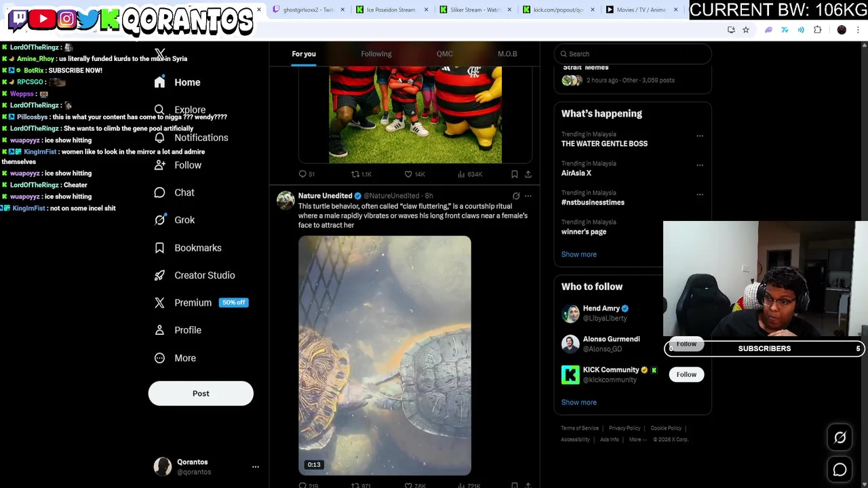The height and width of the screenshot is (488, 868).
Task: Click the floating Grok button at bottom right
Action: click(x=840, y=438)
